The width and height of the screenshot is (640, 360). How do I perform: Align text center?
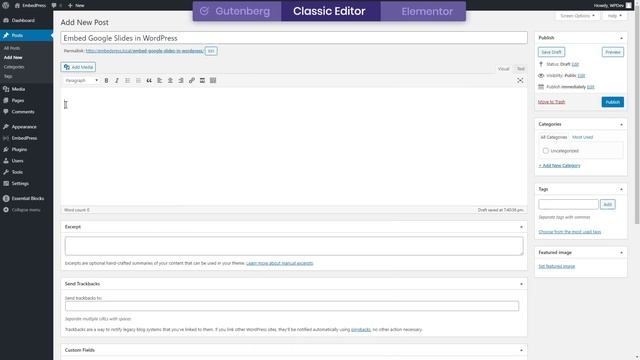coord(170,80)
